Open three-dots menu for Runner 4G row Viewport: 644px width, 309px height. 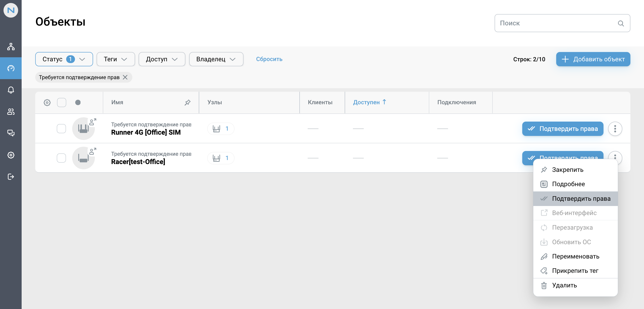tap(615, 129)
